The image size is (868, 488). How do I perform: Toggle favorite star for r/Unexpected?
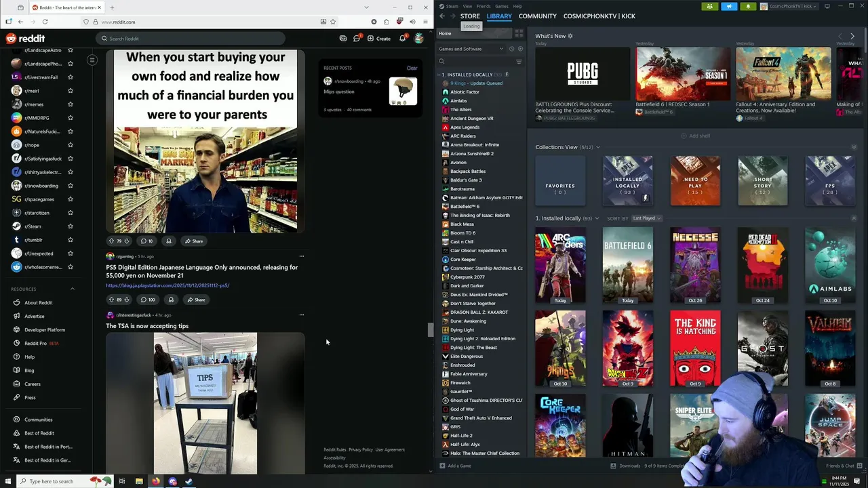tap(70, 253)
